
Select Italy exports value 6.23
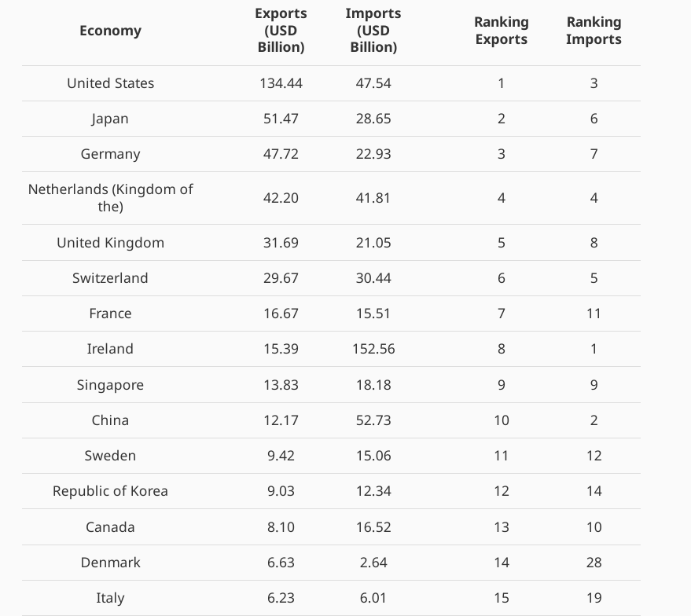pyautogui.click(x=281, y=598)
